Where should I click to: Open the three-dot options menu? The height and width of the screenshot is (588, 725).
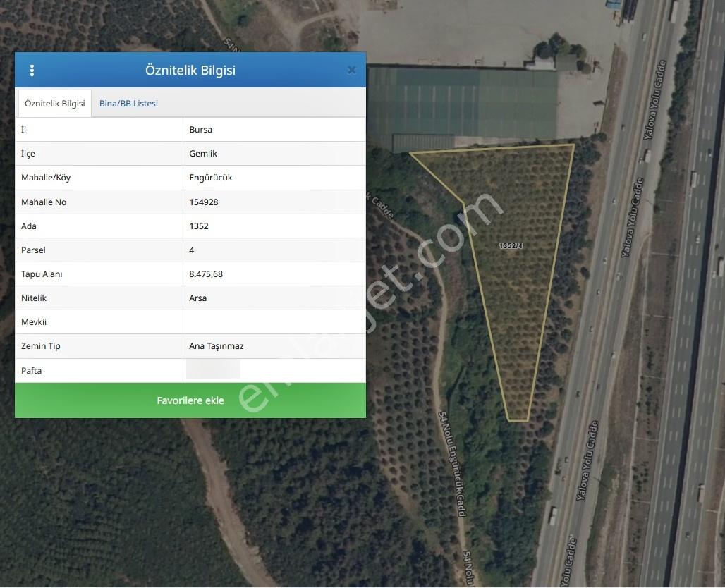pos(32,71)
